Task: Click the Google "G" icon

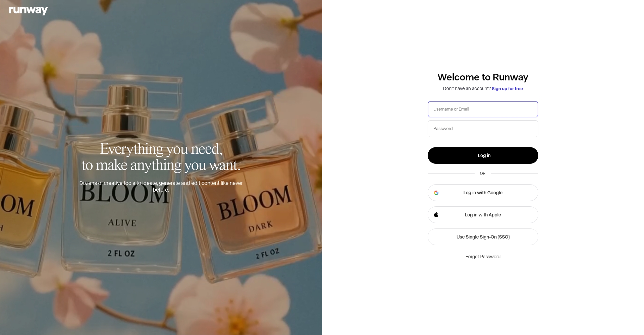Action: [x=436, y=193]
